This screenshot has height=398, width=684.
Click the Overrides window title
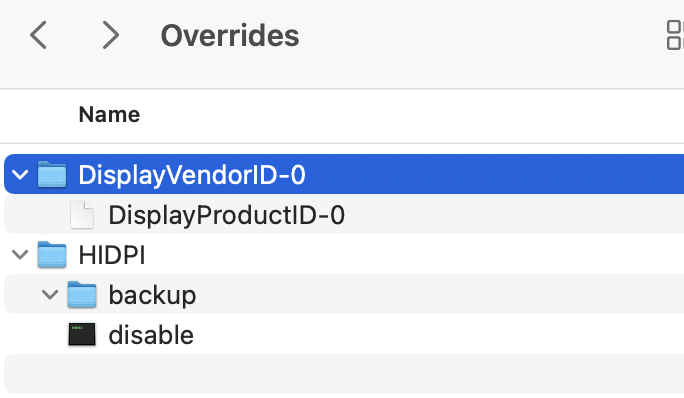(x=230, y=35)
